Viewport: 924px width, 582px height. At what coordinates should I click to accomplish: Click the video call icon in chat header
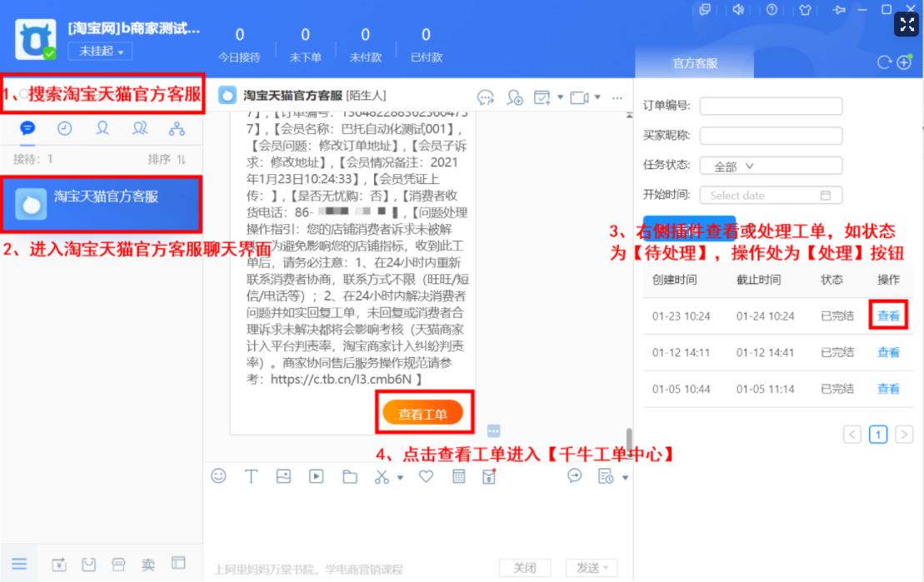[x=579, y=97]
